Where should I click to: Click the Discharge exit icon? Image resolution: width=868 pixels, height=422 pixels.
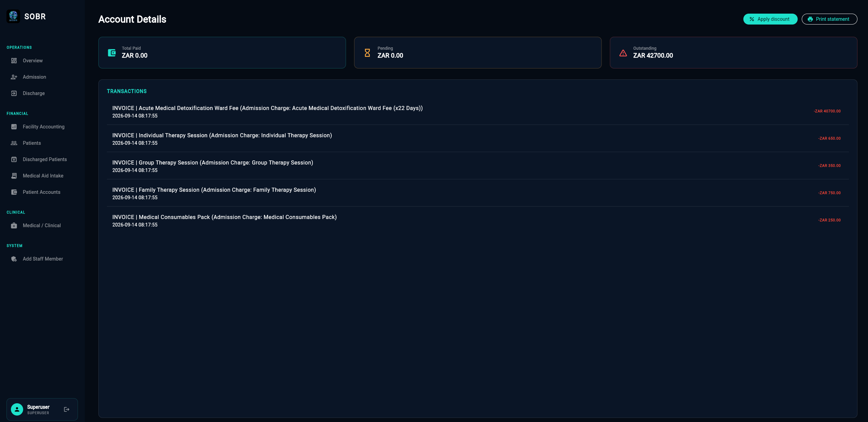(x=14, y=93)
